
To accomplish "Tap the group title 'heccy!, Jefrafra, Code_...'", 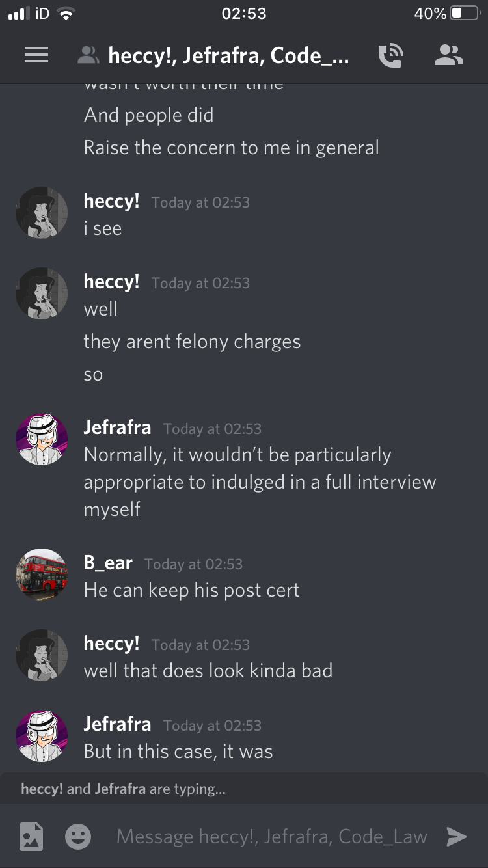I will click(228, 56).
